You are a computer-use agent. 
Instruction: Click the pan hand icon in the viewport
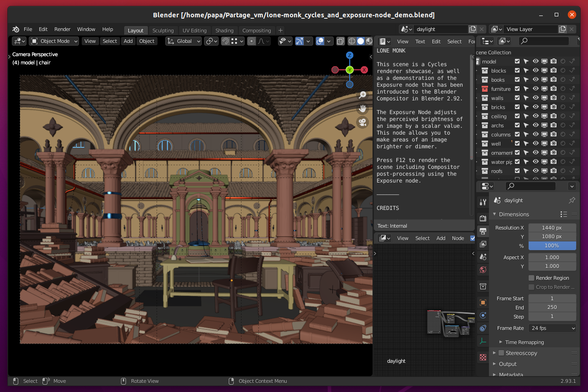click(x=362, y=109)
